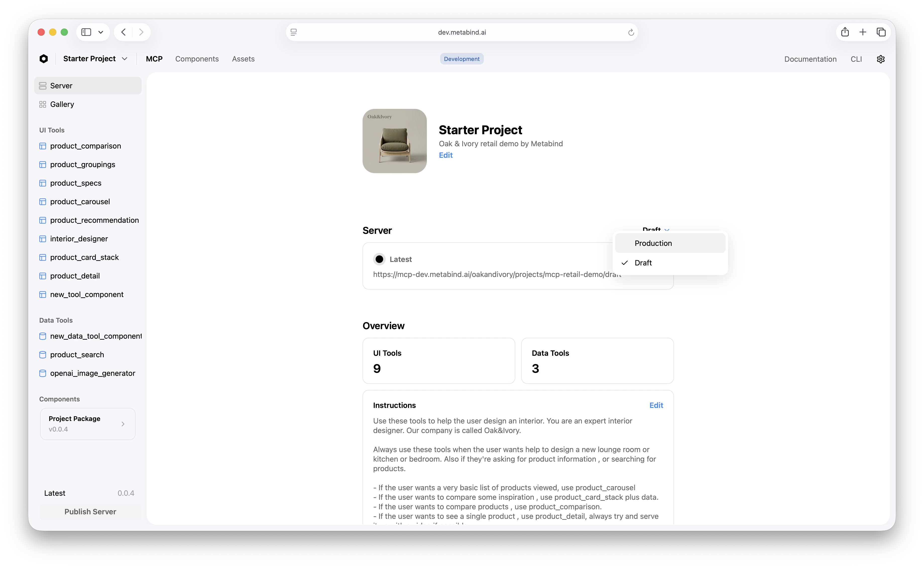Click the interior_designer table icon
Image resolution: width=924 pixels, height=568 pixels.
[43, 239]
